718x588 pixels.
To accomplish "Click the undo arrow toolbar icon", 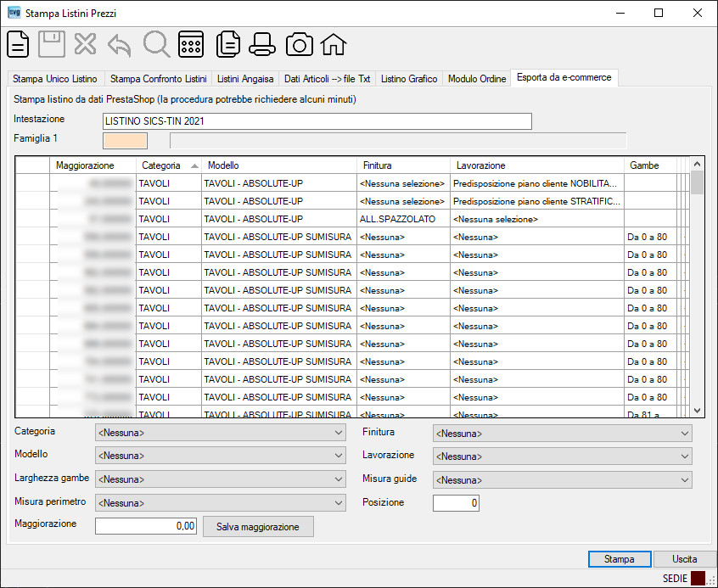I will pos(120,45).
